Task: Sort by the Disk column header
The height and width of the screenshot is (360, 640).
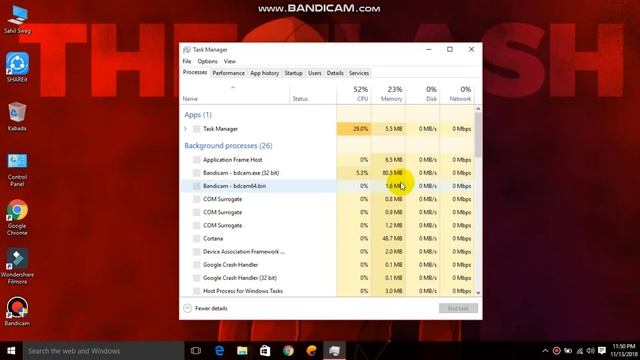Action: pos(423,94)
